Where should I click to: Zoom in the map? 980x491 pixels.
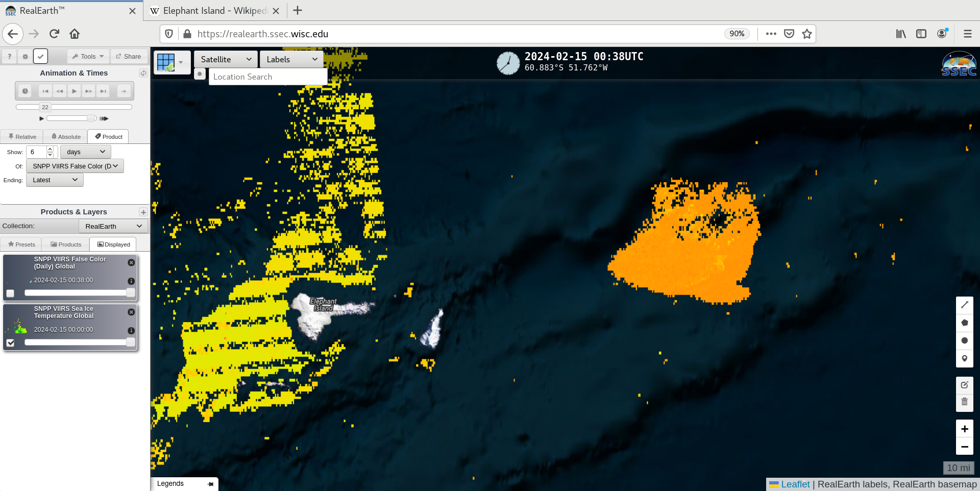point(964,429)
